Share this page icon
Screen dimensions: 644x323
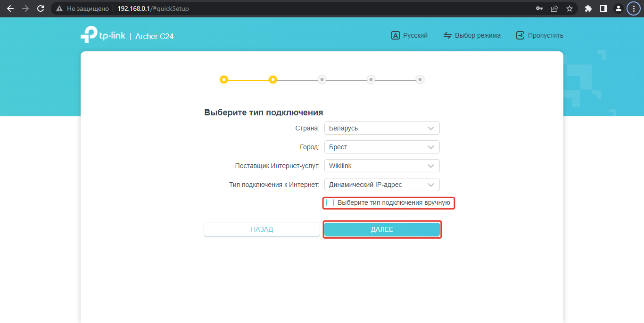point(554,8)
